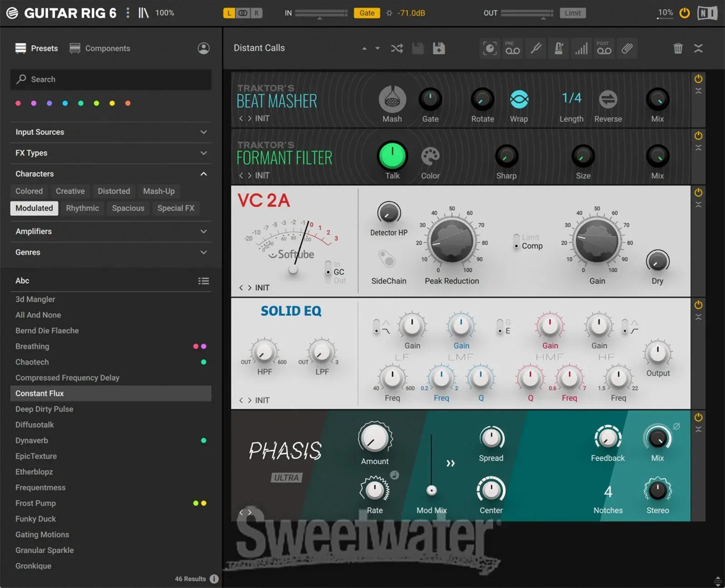Click the signal level bars tool icon
The height and width of the screenshot is (588, 725).
[581, 48]
